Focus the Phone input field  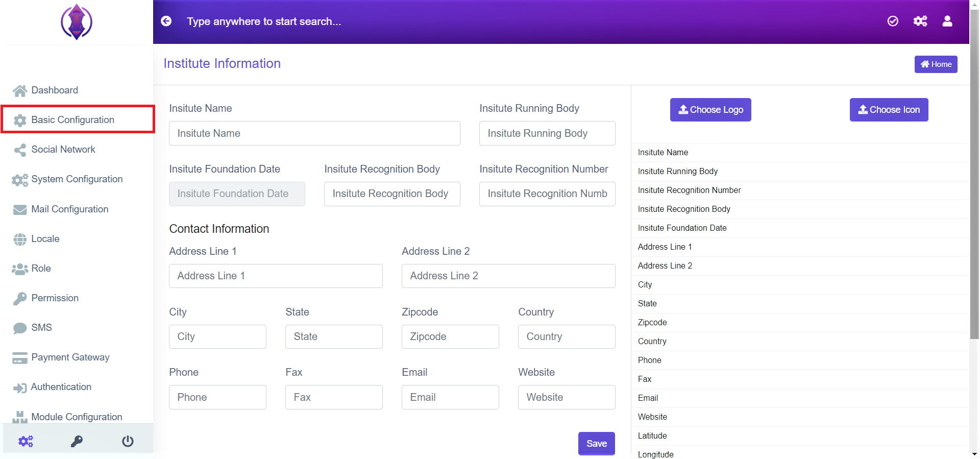[x=217, y=397]
